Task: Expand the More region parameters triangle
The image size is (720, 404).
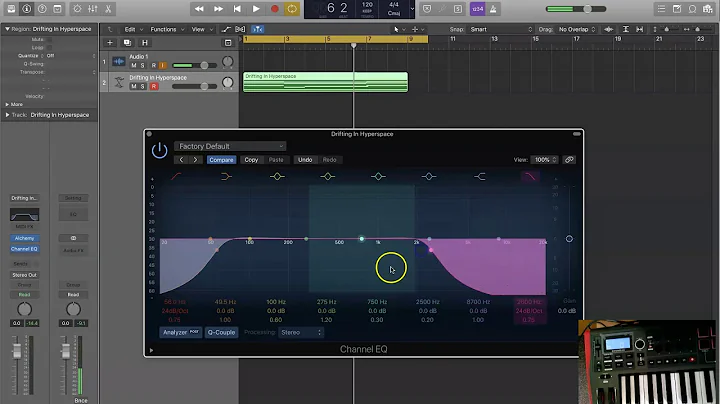Action: coord(7,104)
